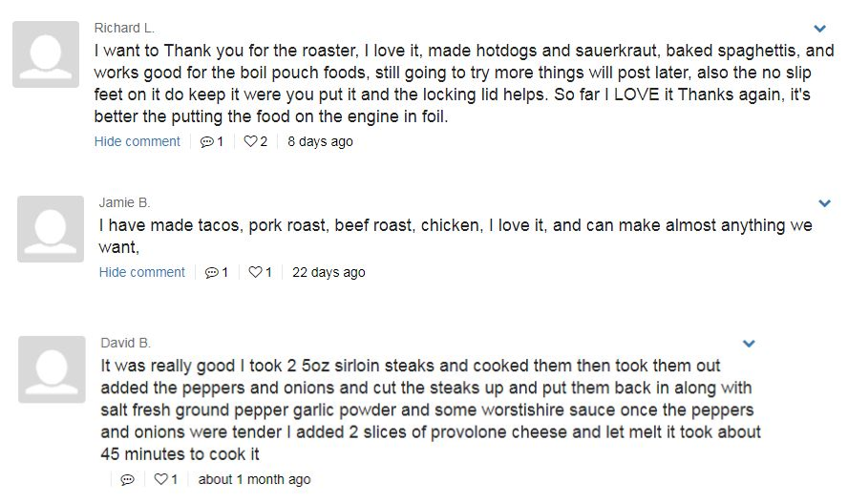Open Richard L.'s profile avatar
This screenshot has height=504, width=848.
pos(46,54)
